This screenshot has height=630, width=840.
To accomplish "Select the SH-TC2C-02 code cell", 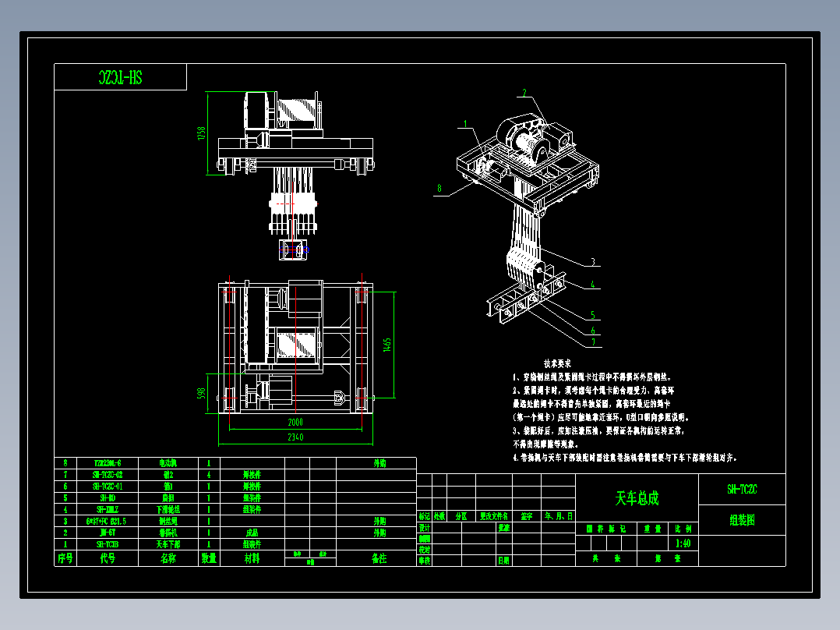I will click(108, 475).
